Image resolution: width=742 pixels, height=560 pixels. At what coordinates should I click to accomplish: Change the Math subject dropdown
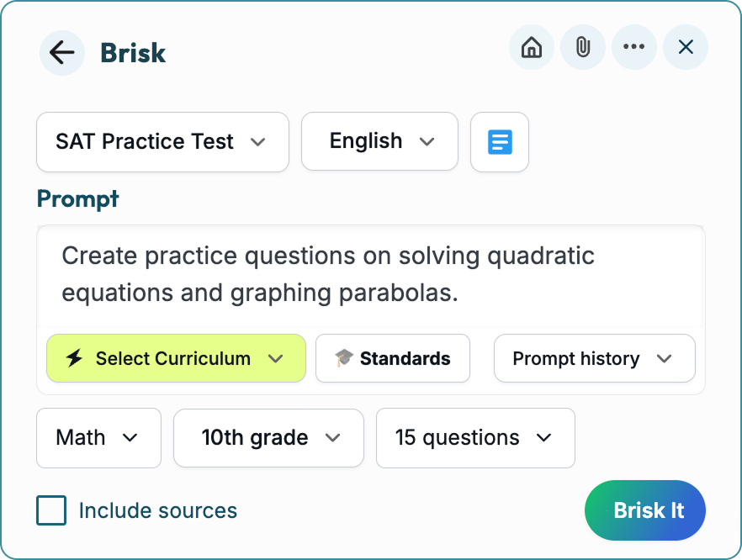click(98, 438)
